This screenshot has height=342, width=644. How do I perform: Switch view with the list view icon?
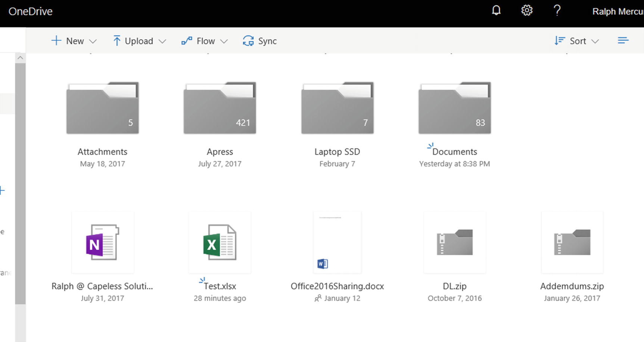pyautogui.click(x=623, y=40)
